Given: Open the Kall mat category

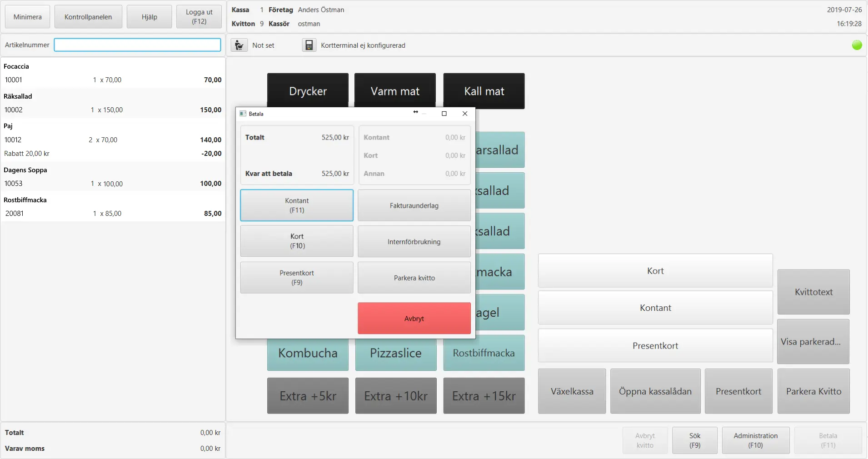Looking at the screenshot, I should tap(484, 90).
